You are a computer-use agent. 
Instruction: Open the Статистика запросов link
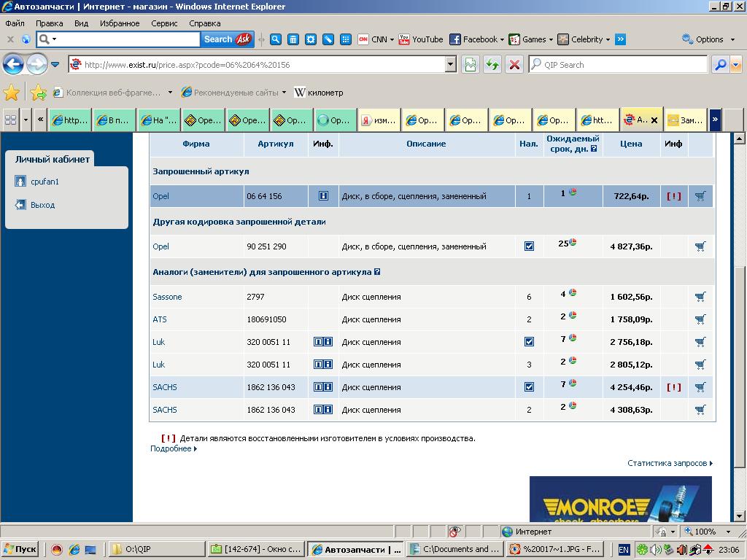point(669,463)
